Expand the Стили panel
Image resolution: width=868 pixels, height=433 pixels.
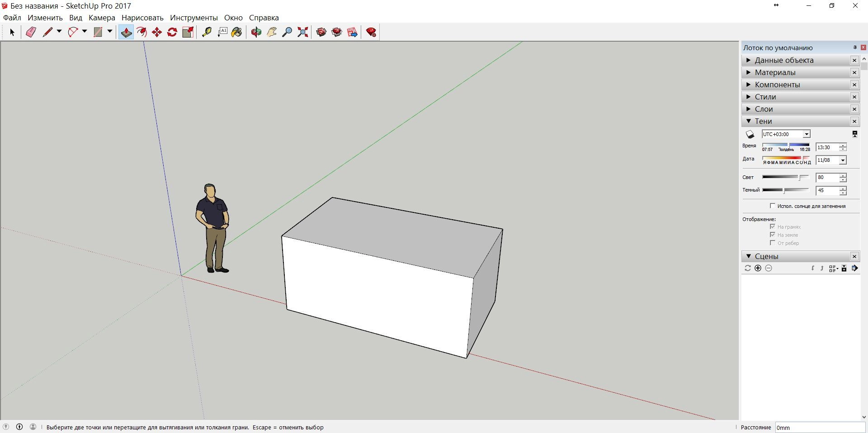point(800,97)
